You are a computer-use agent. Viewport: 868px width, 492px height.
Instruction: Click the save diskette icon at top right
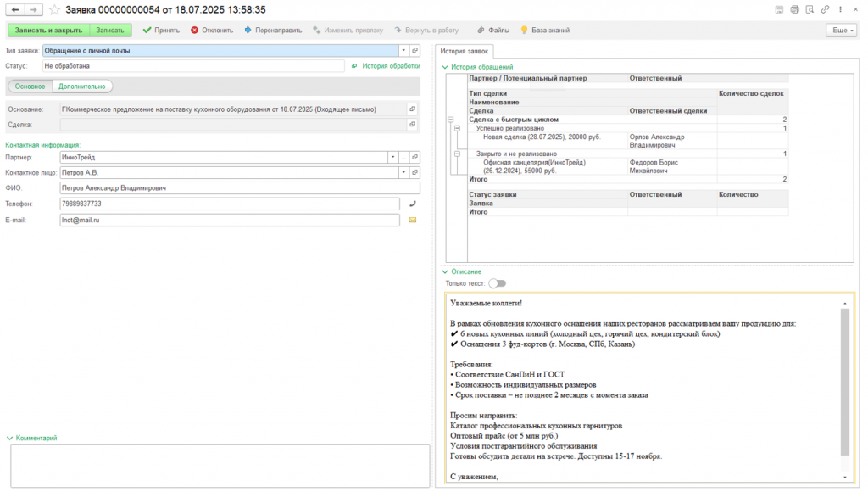tap(779, 9)
